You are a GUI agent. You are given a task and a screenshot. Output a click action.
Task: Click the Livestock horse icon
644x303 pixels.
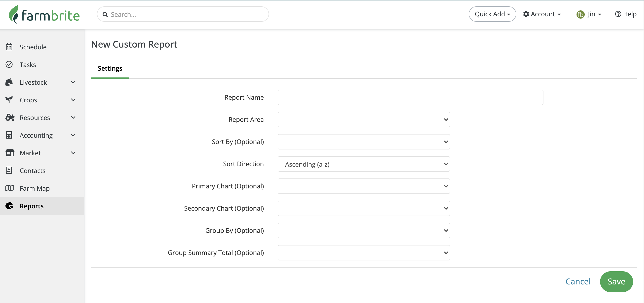click(9, 82)
